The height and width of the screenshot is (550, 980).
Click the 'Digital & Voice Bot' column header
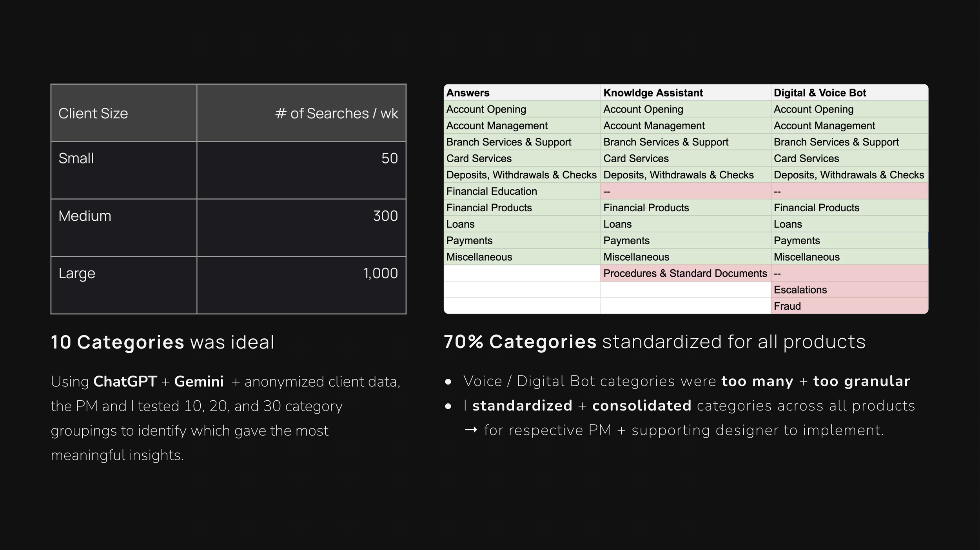[x=849, y=93]
